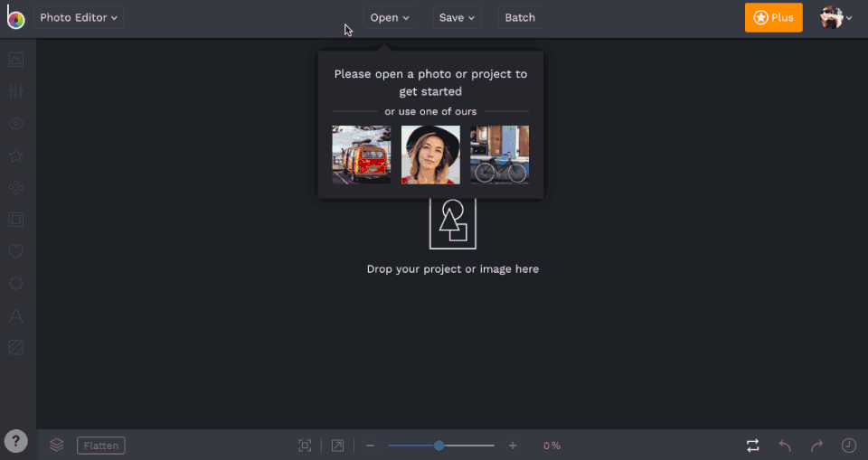Open the Open menu dropdown
Image resolution: width=868 pixels, height=460 pixels.
(389, 18)
